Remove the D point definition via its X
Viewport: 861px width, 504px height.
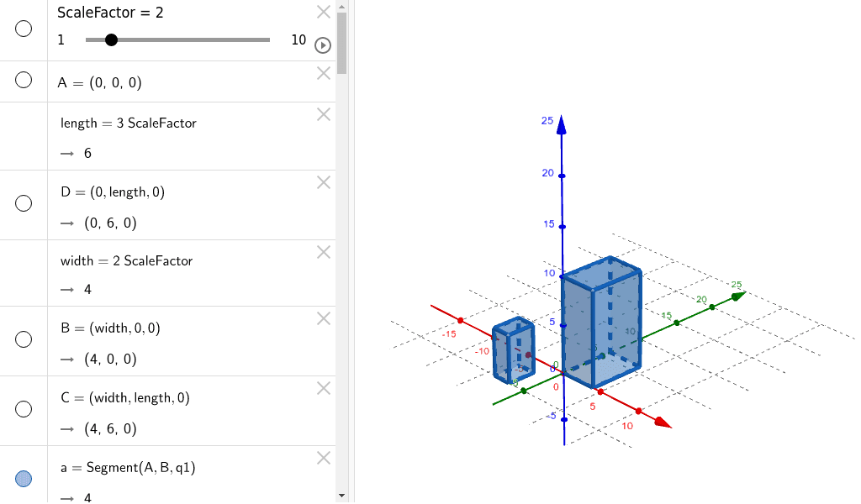click(x=323, y=182)
